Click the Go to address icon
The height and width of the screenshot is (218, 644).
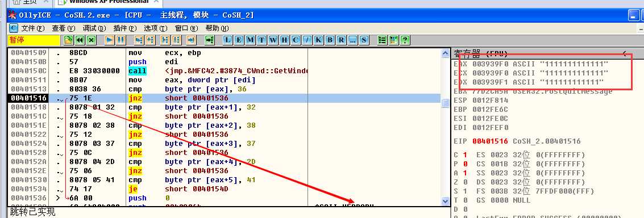[210, 40]
